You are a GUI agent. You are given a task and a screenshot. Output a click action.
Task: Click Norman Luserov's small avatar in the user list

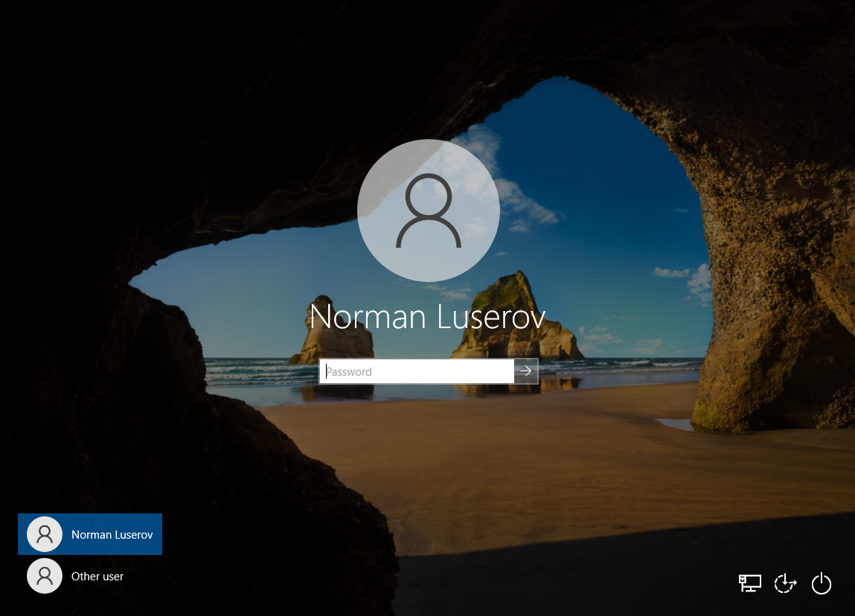pos(45,534)
